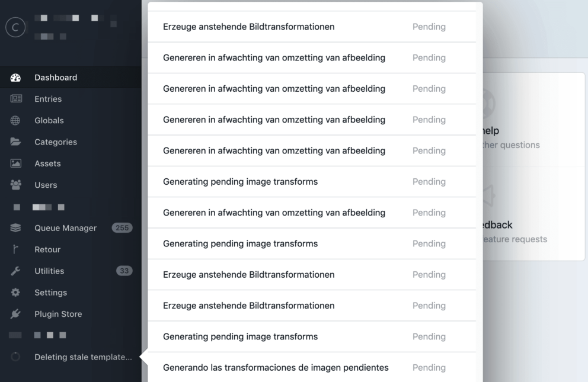Viewport: 588px width, 382px height.
Task: Click the Utilities 33 count badge
Action: click(x=124, y=271)
